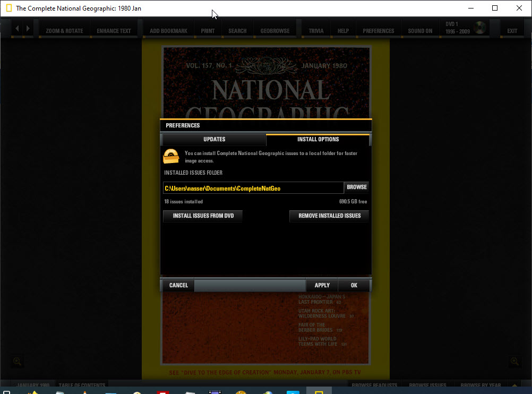Cancel the Preferences dialog
The height and width of the screenshot is (394, 532).
coord(178,285)
